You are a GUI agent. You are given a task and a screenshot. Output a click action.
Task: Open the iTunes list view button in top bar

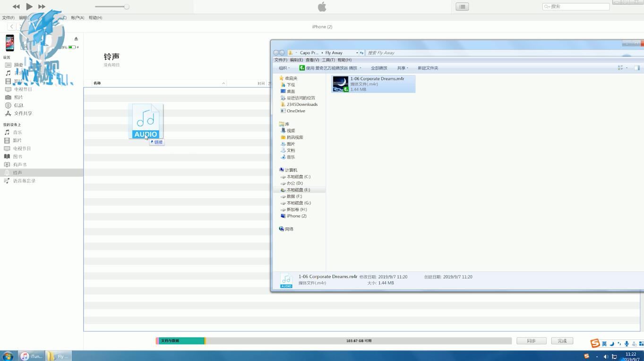pos(462,7)
